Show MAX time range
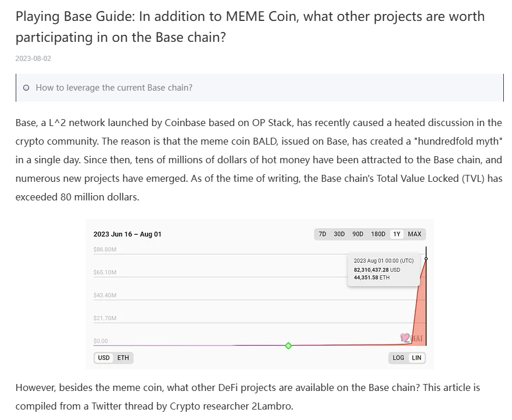512x420 pixels. pos(414,234)
